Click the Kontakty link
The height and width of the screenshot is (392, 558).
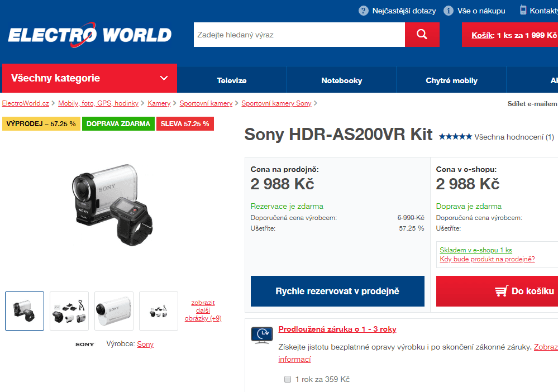point(544,11)
